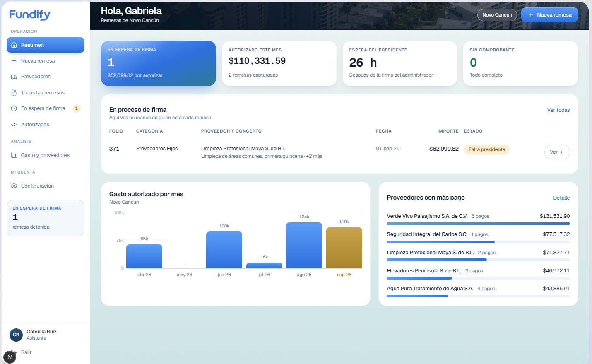Open En espera de firma in sidebar menu
Image resolution: width=592 pixels, height=364 pixels.
[46, 108]
